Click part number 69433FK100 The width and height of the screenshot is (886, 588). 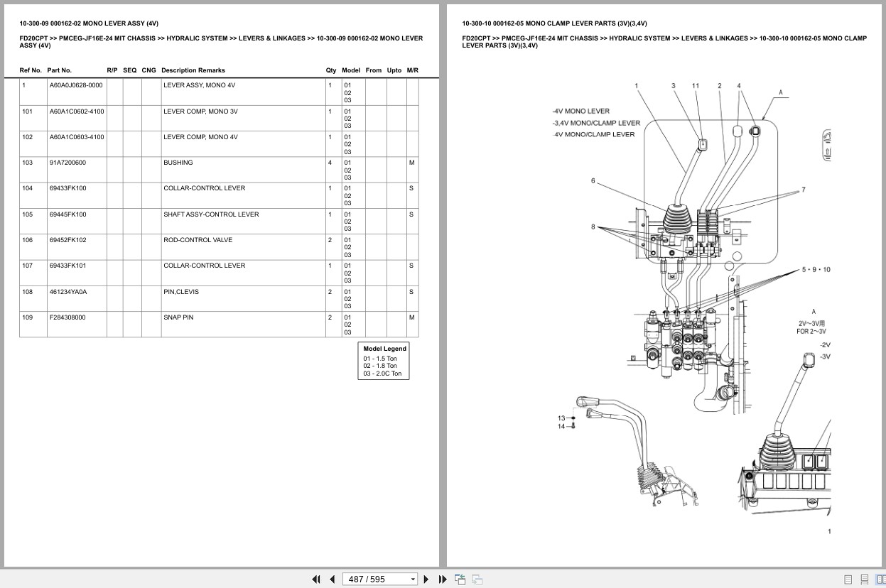[x=67, y=188]
